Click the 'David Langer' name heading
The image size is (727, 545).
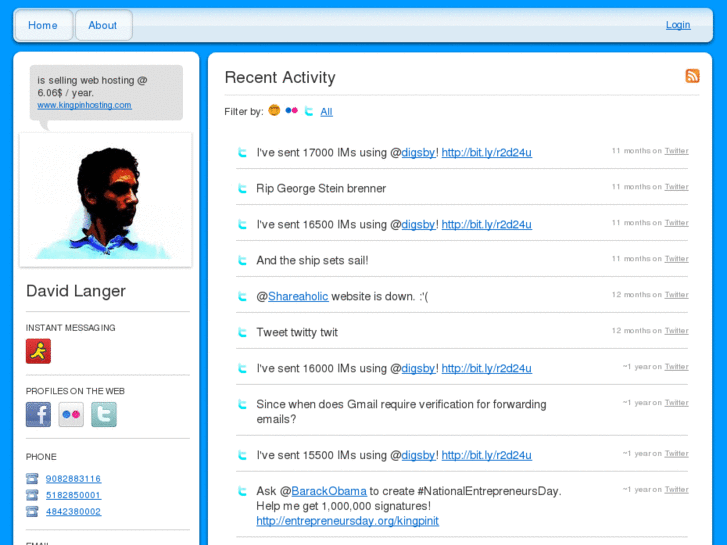76,291
